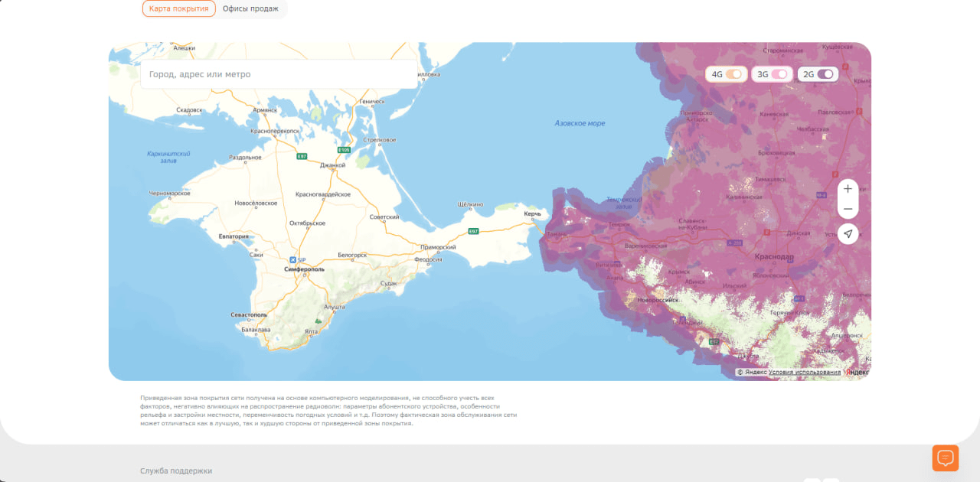Click the E105 road shield near Джанкой
Viewport: 980px width, 482px height.
point(345,150)
